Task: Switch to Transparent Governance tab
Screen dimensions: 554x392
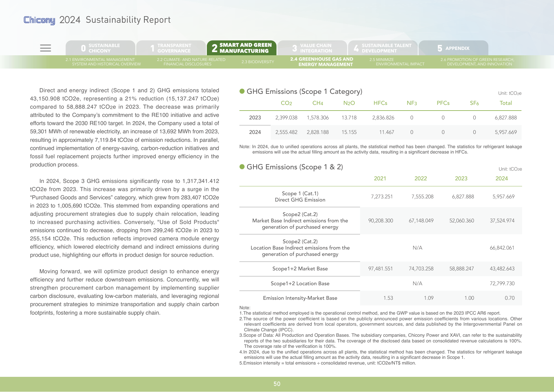Action: [171, 48]
